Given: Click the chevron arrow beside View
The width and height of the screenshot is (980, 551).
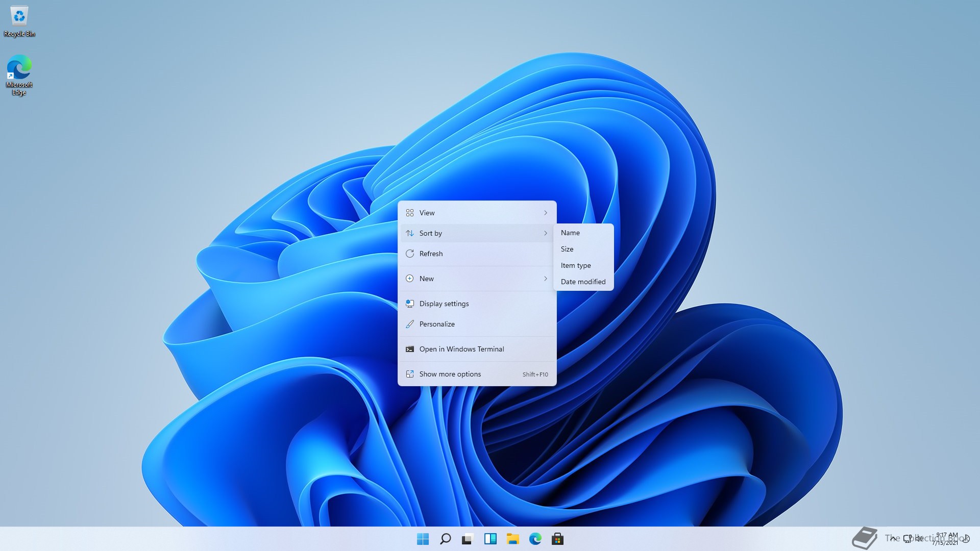Looking at the screenshot, I should click(546, 213).
